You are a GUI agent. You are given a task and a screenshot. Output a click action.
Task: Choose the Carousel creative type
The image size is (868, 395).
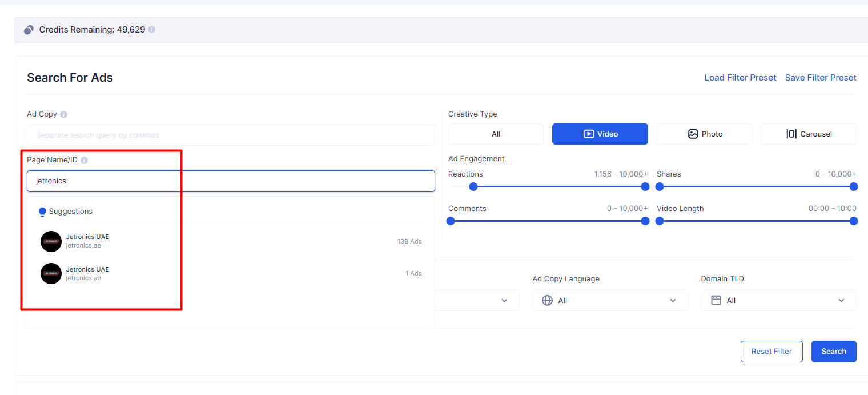808,134
